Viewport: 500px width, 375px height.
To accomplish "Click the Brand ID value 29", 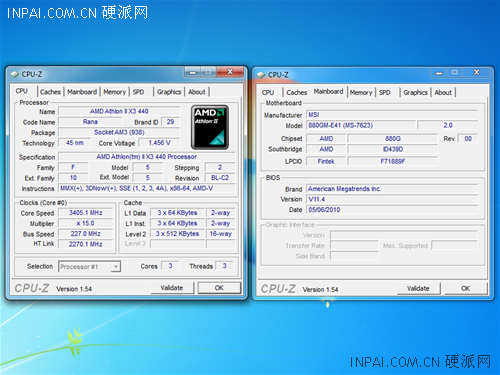I will click(x=170, y=122).
